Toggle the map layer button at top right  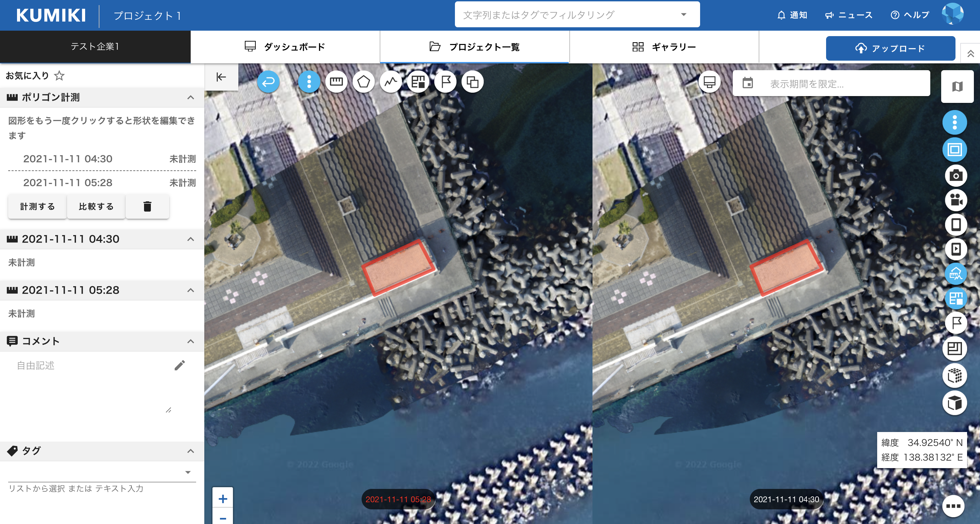click(957, 87)
